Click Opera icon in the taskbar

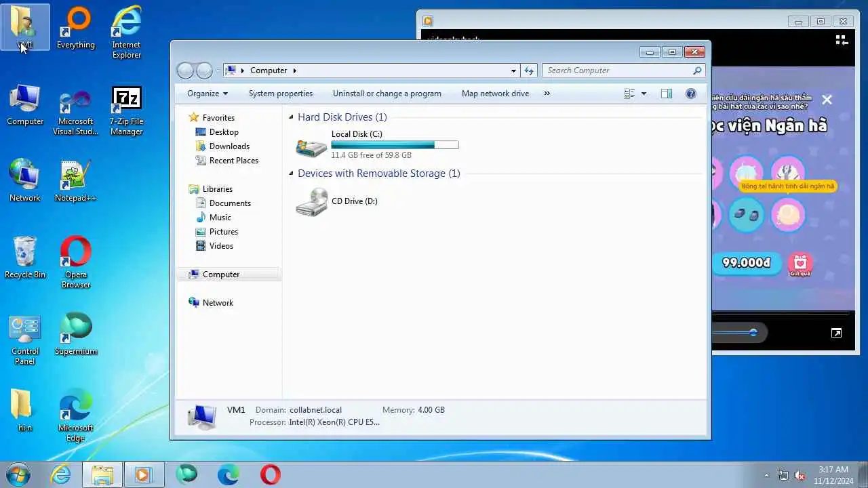coord(271,474)
